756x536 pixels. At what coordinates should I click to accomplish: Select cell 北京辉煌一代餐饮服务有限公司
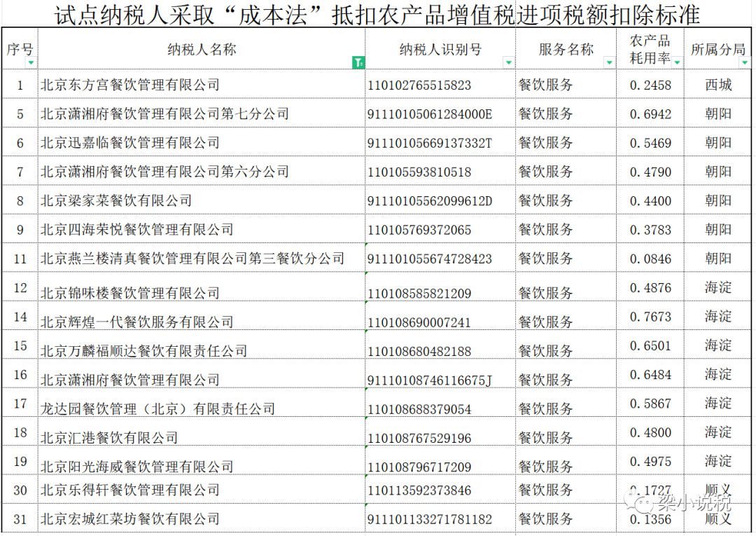pyautogui.click(x=202, y=317)
